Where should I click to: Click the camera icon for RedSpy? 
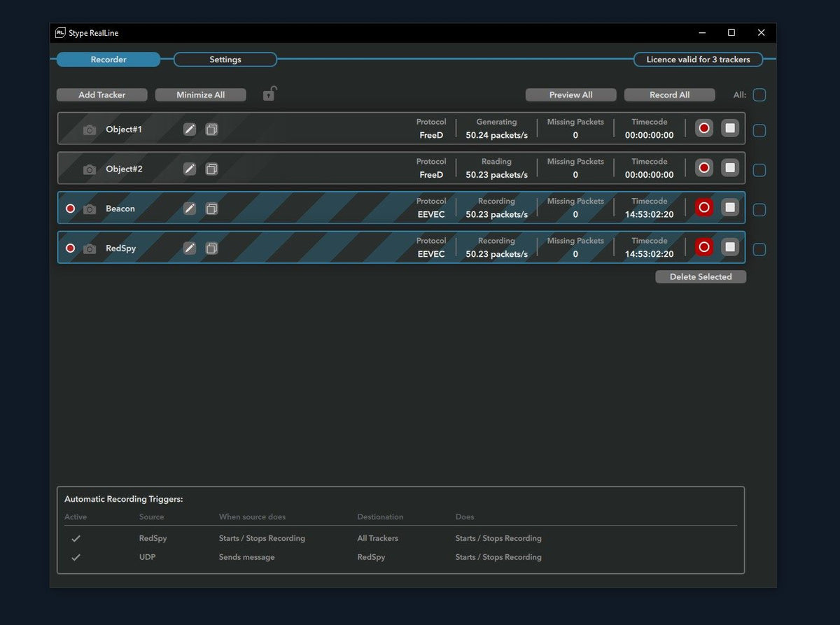[90, 248]
